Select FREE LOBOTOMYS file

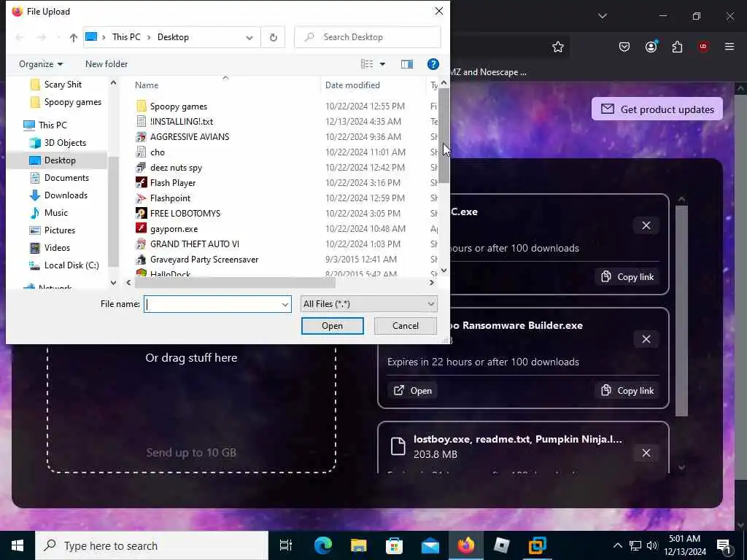tap(185, 214)
